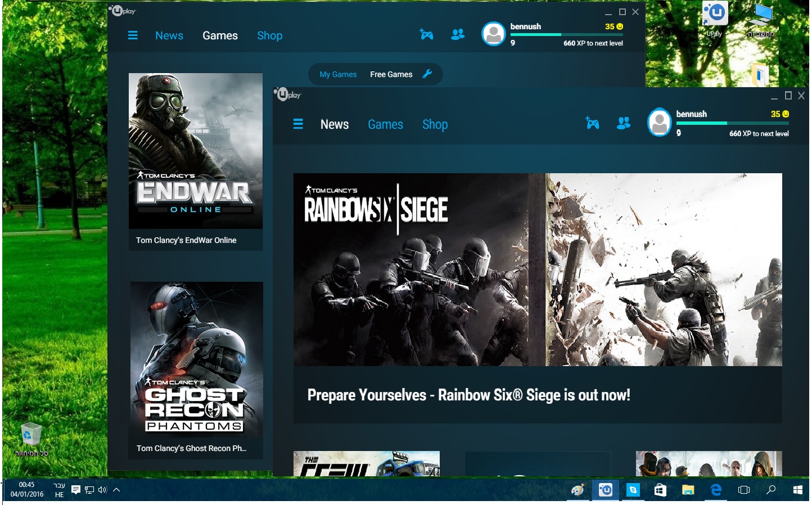Open News tab in back Uplay window

(169, 35)
